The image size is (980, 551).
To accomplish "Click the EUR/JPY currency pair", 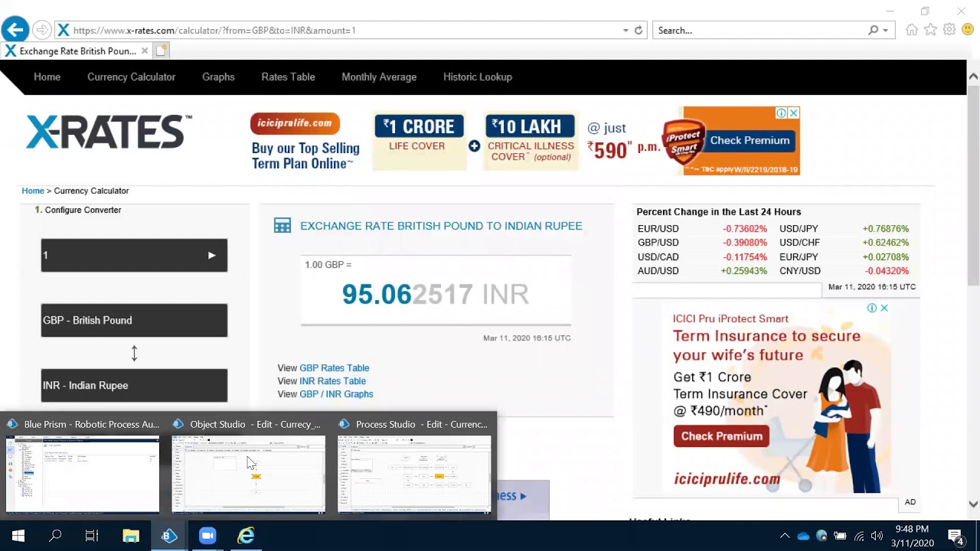I will pyautogui.click(x=799, y=257).
